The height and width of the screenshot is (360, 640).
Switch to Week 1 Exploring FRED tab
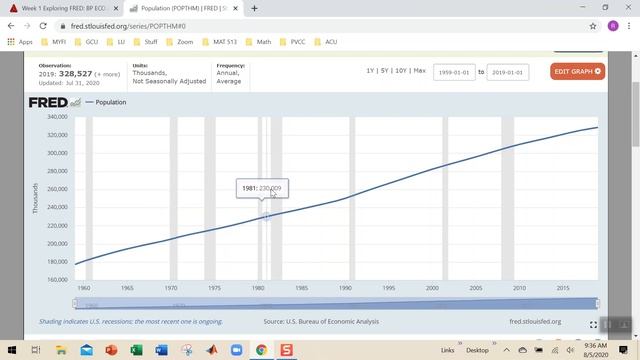coord(63,8)
